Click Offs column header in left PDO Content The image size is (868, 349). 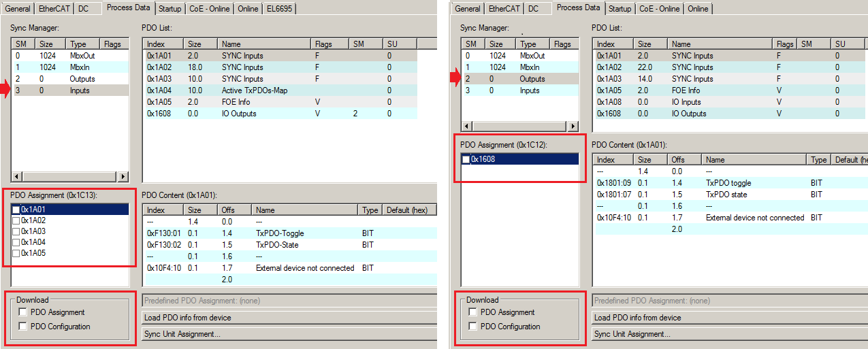pyautogui.click(x=235, y=210)
